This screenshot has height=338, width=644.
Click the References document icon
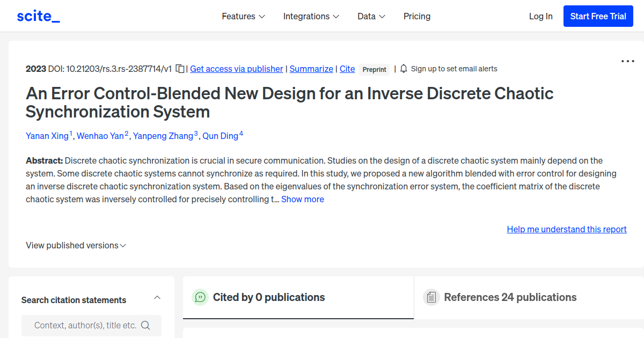pos(431,297)
